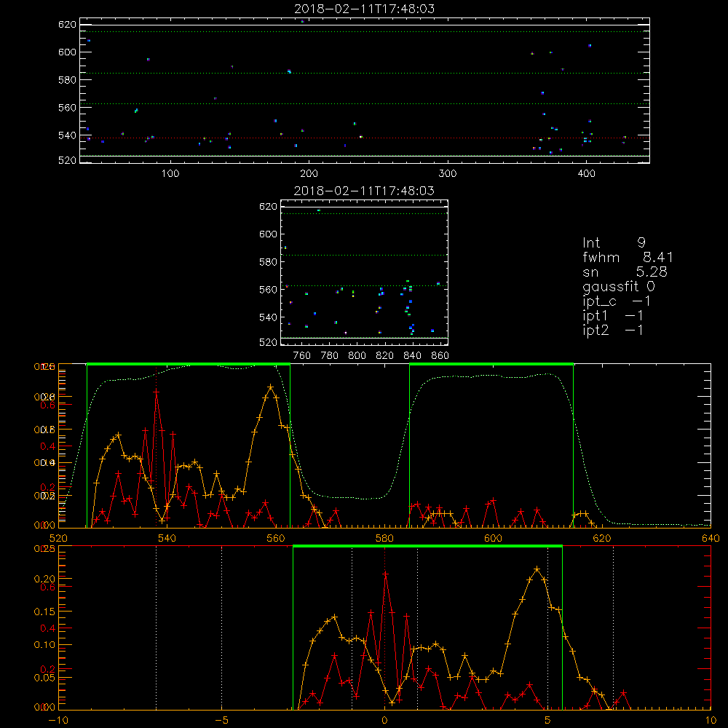Click x-axis label 200 on top plot

309,174
